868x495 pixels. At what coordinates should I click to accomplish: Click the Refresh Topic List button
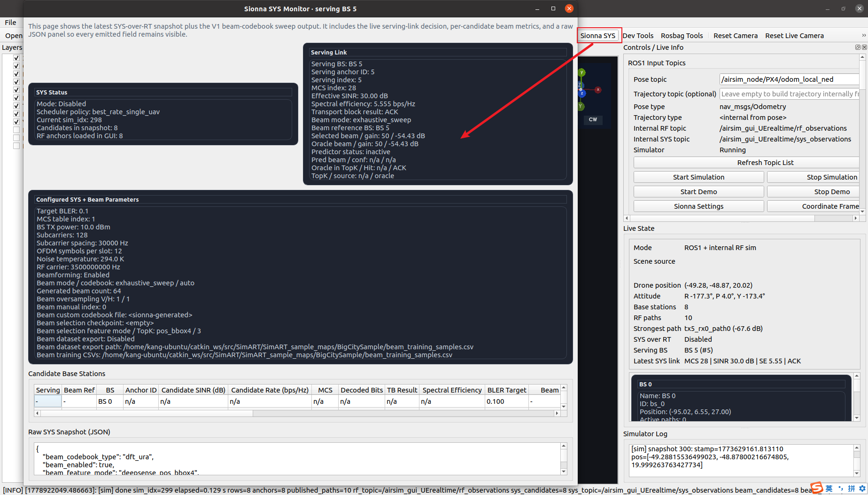pyautogui.click(x=746, y=163)
